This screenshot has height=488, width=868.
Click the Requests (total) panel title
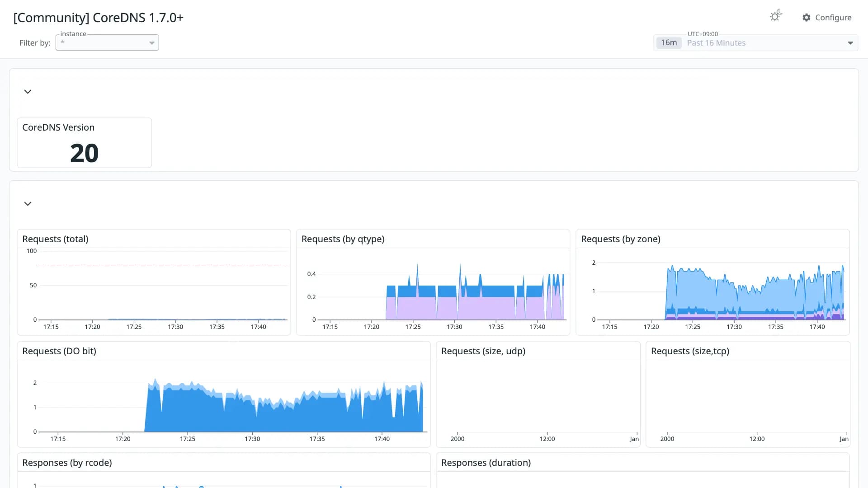click(55, 239)
